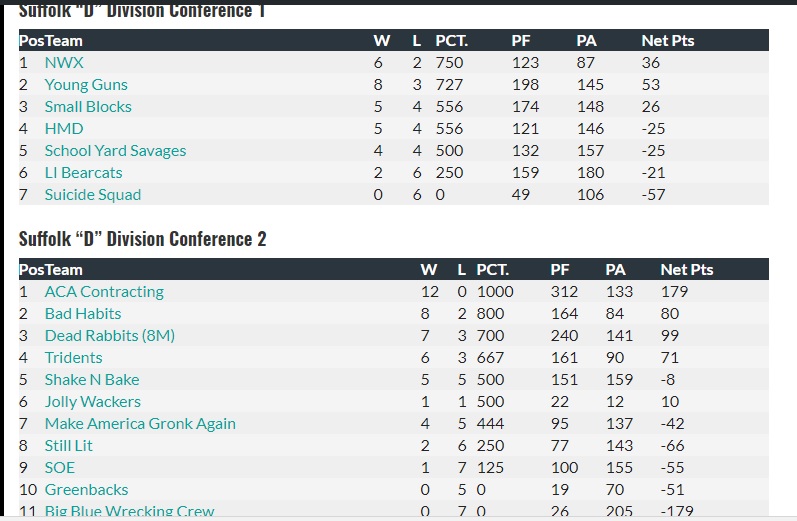The image size is (797, 521).
Task: Click Conference 1 Net Pts column header
Action: (x=667, y=41)
